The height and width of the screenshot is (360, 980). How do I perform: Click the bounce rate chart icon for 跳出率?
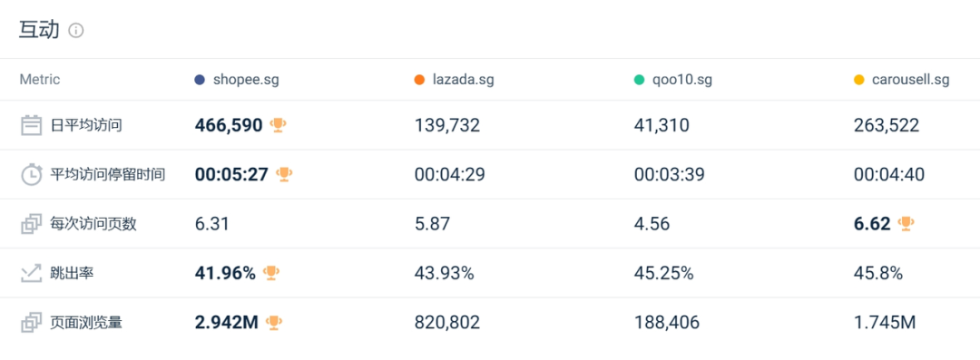31,273
